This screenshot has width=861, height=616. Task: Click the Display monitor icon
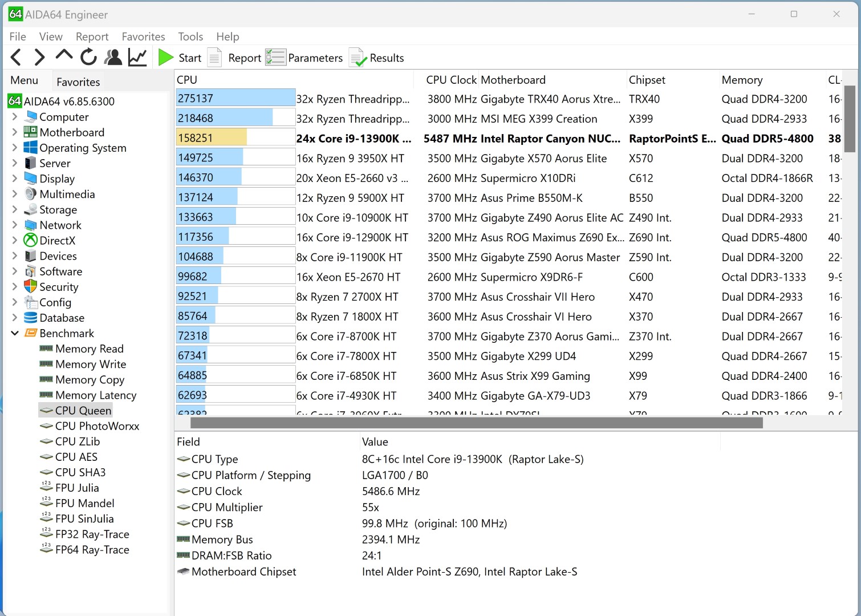click(x=31, y=179)
